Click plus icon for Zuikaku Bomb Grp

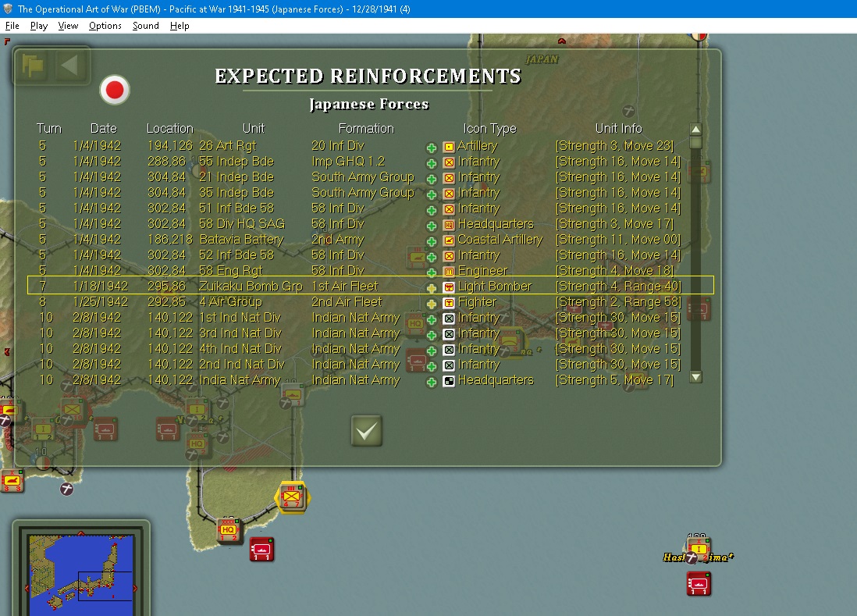[432, 288]
